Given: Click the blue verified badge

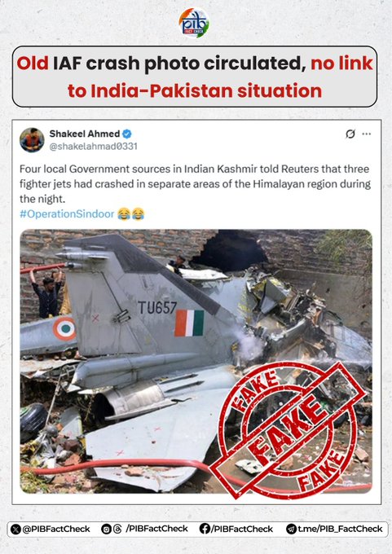Looking at the screenshot, I should pyautogui.click(x=127, y=134).
